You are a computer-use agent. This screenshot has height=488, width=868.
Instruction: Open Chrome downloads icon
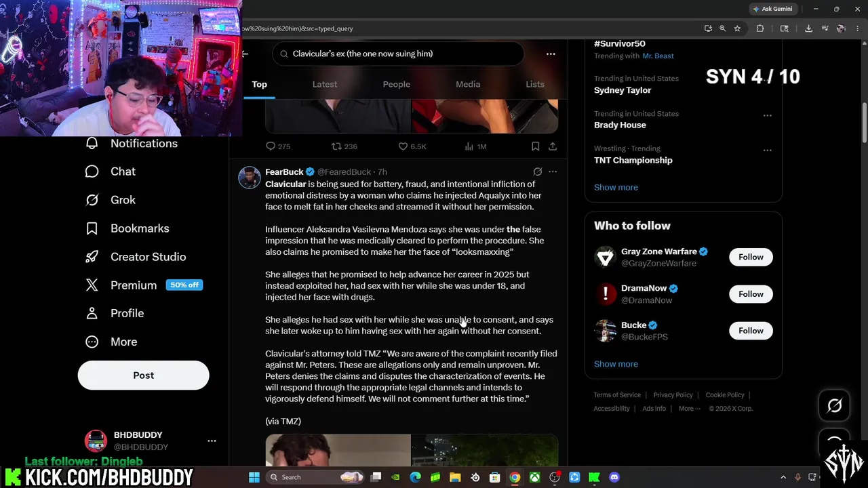(x=808, y=28)
